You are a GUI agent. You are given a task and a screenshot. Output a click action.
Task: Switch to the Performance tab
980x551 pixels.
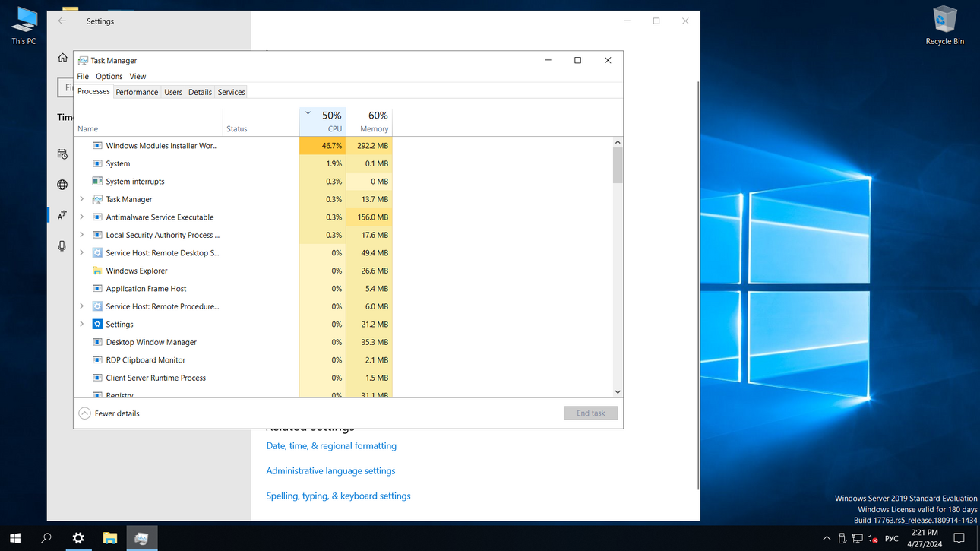click(x=137, y=92)
